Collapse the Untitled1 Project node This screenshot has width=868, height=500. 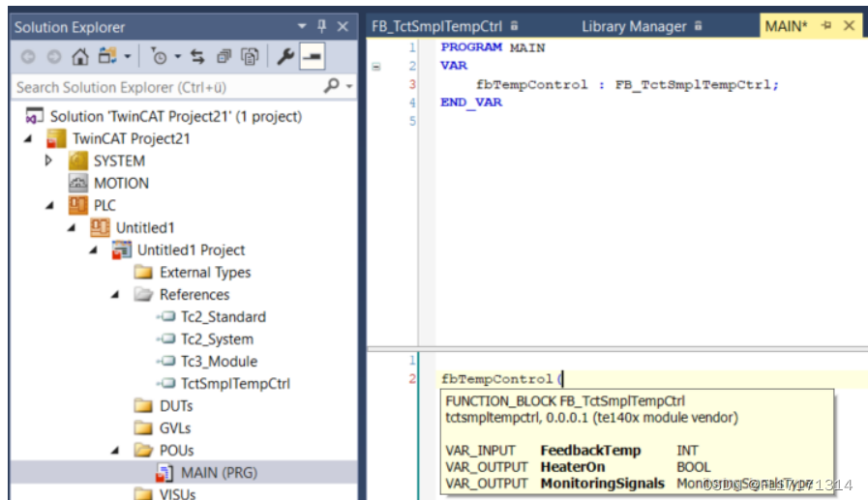click(94, 250)
